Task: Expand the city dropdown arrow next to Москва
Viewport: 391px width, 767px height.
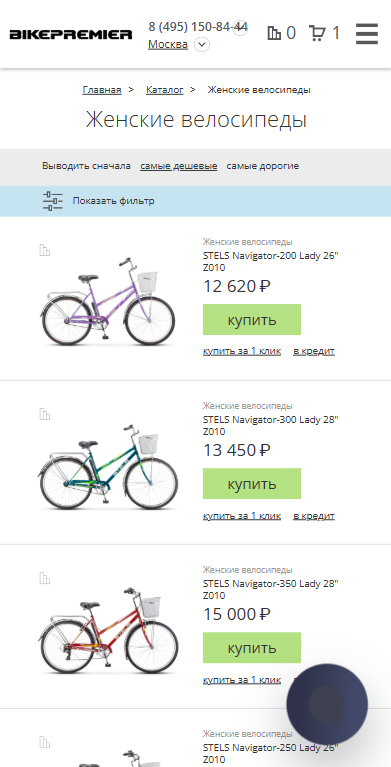Action: point(202,45)
